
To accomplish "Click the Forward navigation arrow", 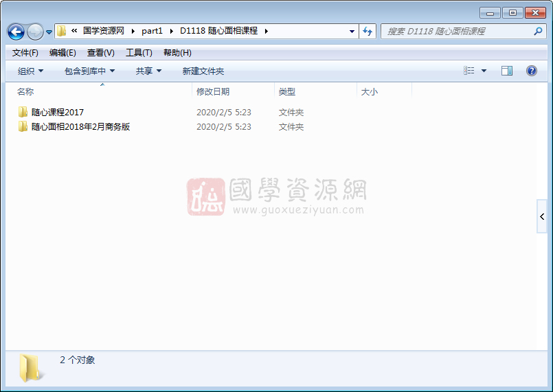I will (x=35, y=32).
